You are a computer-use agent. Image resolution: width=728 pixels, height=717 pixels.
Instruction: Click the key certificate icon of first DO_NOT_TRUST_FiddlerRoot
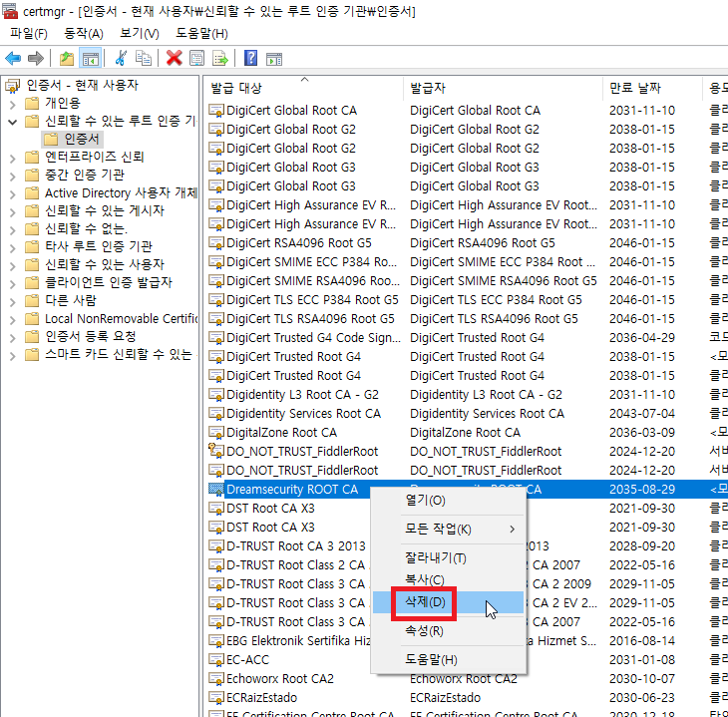[216, 451]
